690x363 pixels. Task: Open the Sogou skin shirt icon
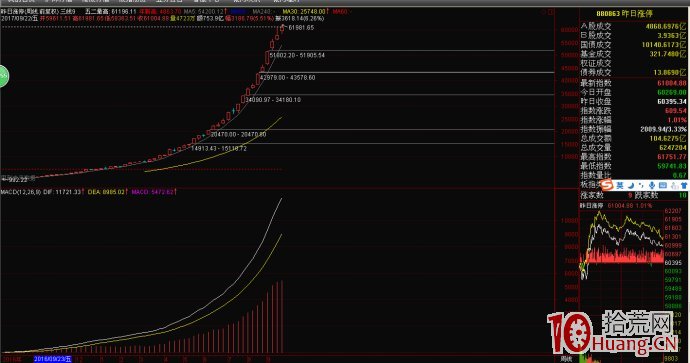click(684, 185)
